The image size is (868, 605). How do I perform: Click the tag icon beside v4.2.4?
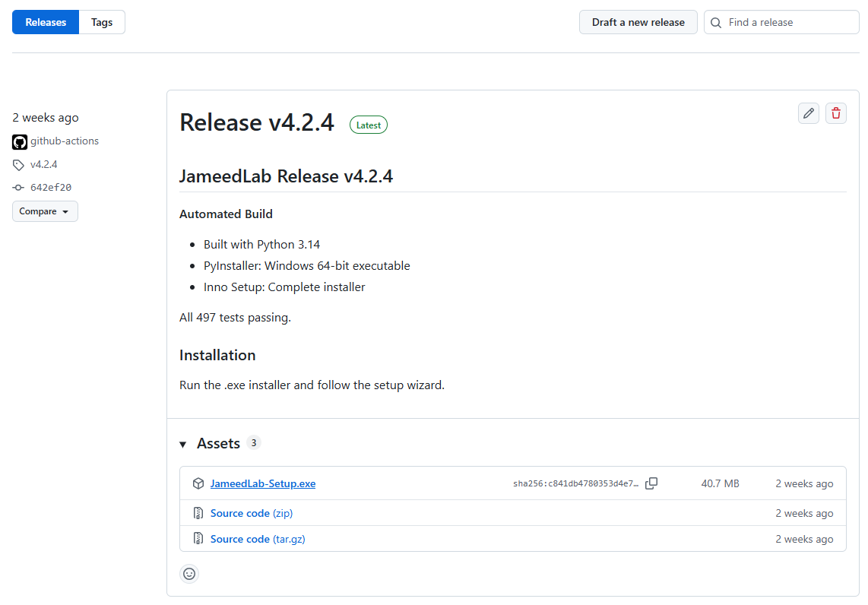pyautogui.click(x=18, y=165)
